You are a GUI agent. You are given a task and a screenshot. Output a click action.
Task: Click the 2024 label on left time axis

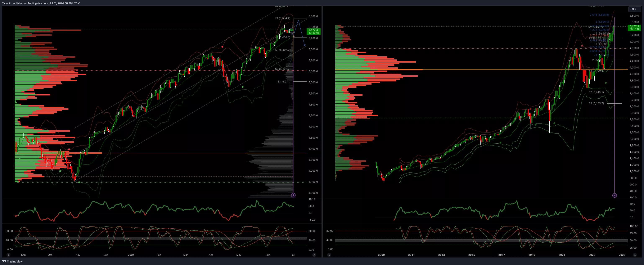point(131,255)
